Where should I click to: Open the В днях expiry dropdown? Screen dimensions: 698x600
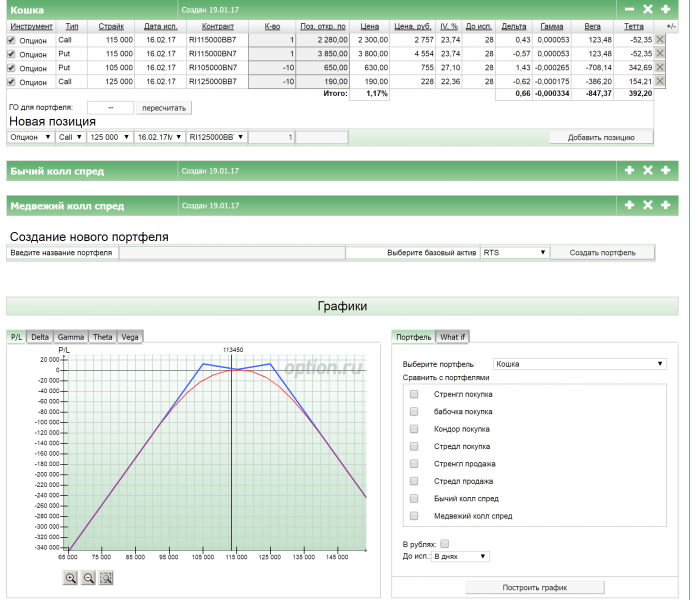459,556
